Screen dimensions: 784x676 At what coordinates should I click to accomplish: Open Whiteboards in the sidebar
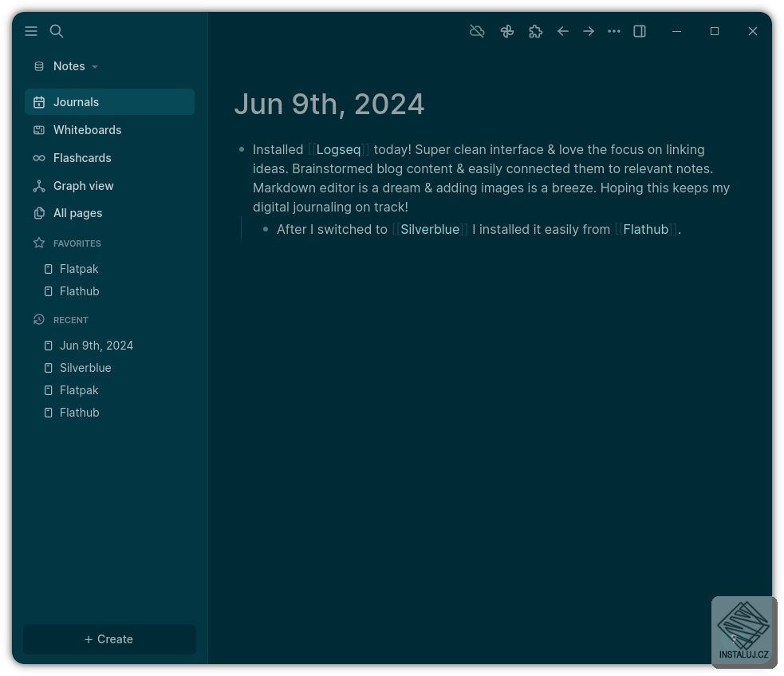[x=109, y=130]
